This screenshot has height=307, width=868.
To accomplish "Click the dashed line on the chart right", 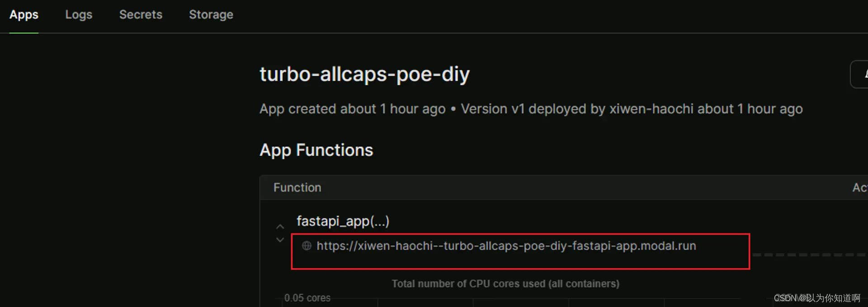I will coord(809,254).
